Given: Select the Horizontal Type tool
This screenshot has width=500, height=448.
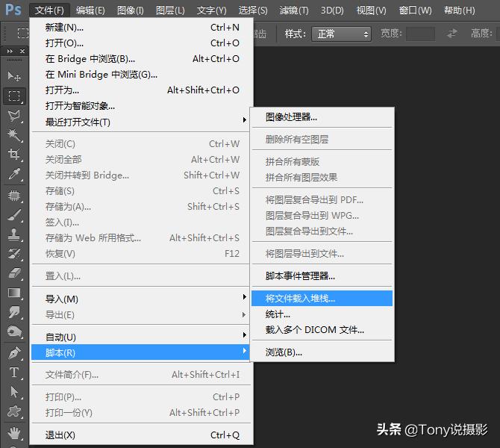Looking at the screenshot, I should (14, 373).
